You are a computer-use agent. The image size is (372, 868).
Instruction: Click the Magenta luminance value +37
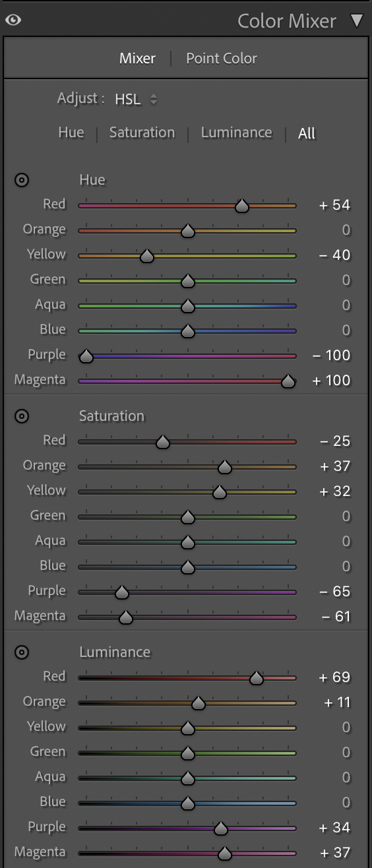pyautogui.click(x=335, y=853)
